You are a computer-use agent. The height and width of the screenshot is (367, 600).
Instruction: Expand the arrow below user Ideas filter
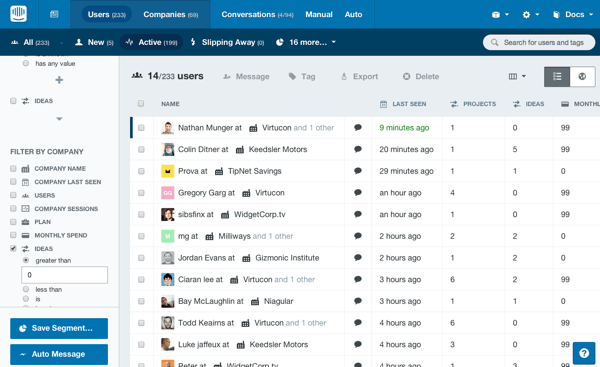[x=59, y=119]
